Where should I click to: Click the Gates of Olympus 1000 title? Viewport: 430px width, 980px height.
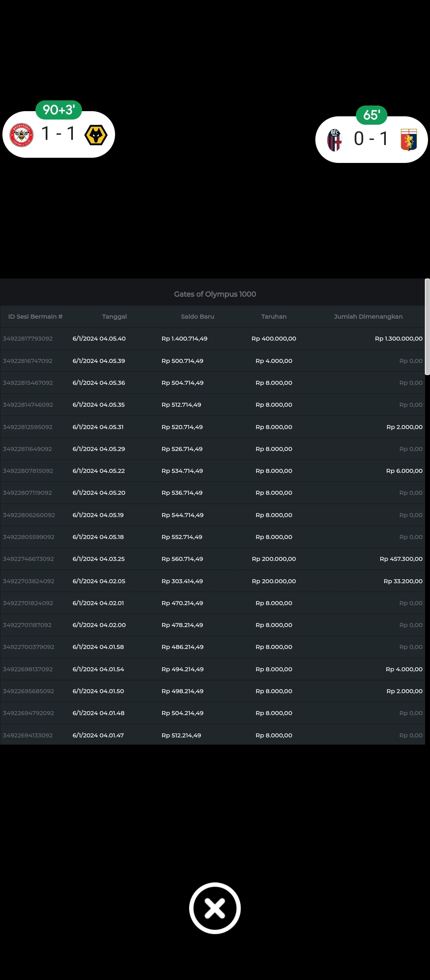pyautogui.click(x=215, y=294)
